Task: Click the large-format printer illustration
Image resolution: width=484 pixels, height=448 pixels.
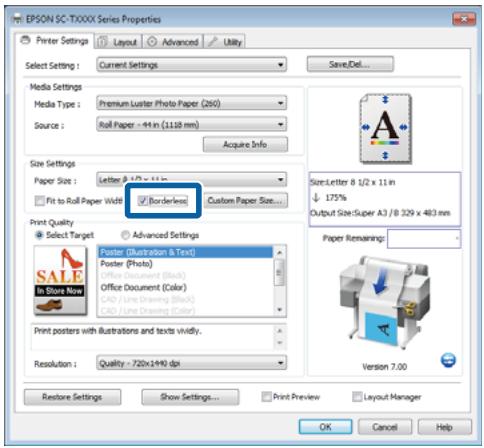Action: click(384, 303)
